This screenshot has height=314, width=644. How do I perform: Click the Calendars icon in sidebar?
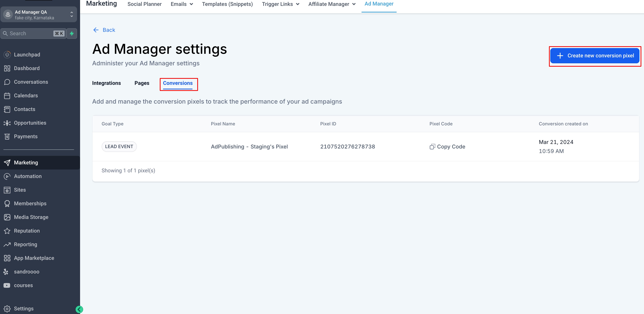pos(7,96)
